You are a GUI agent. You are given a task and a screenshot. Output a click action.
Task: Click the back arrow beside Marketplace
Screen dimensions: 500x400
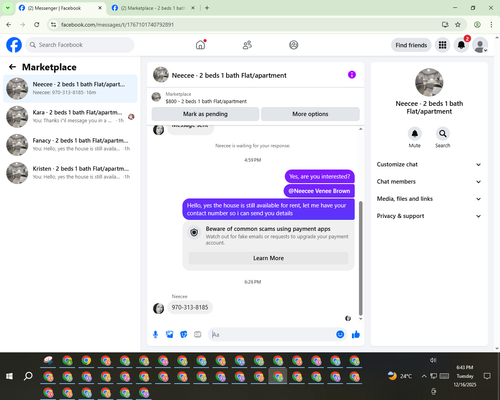(x=12, y=67)
